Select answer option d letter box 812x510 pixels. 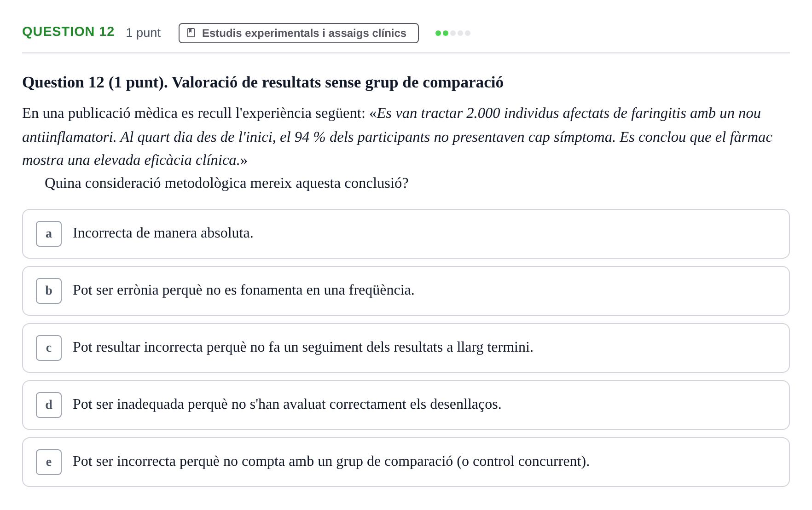pyautogui.click(x=49, y=405)
